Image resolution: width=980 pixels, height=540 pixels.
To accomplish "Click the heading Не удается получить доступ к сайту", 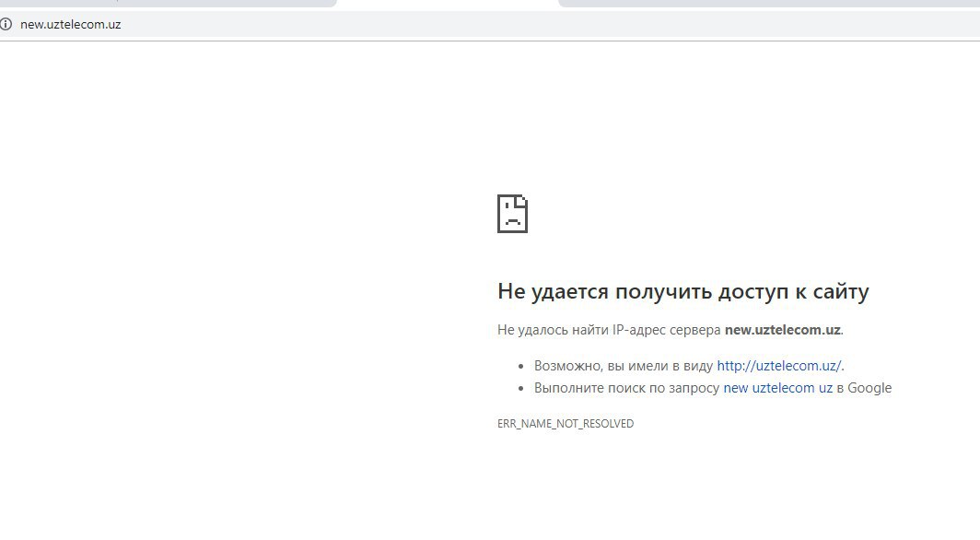I will (683, 291).
